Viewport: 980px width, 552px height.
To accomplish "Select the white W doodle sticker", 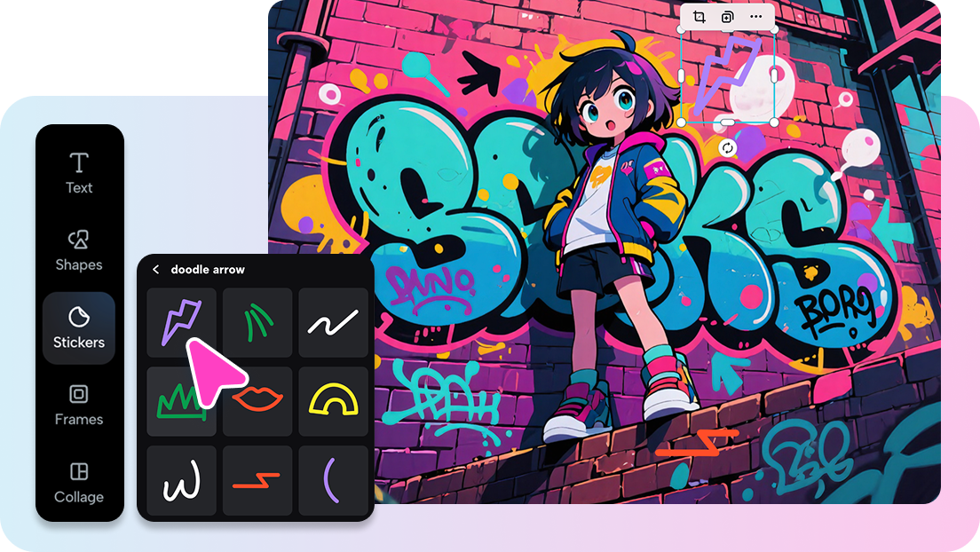I will click(181, 479).
